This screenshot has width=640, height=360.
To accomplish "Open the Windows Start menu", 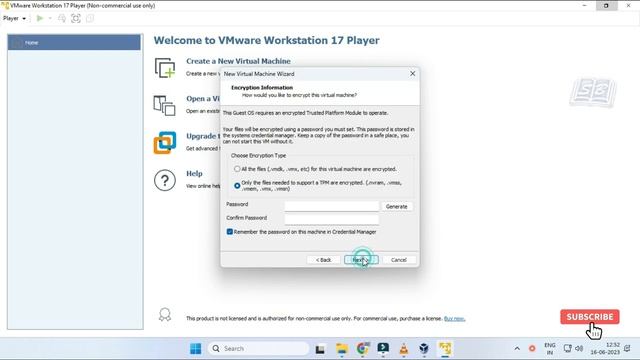I will [196, 349].
